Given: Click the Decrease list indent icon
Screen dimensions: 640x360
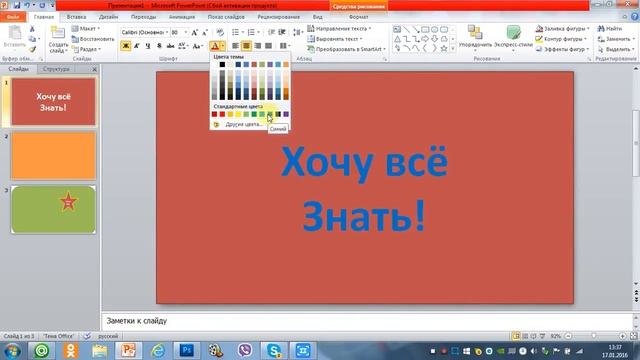Looking at the screenshot, I should tap(271, 32).
